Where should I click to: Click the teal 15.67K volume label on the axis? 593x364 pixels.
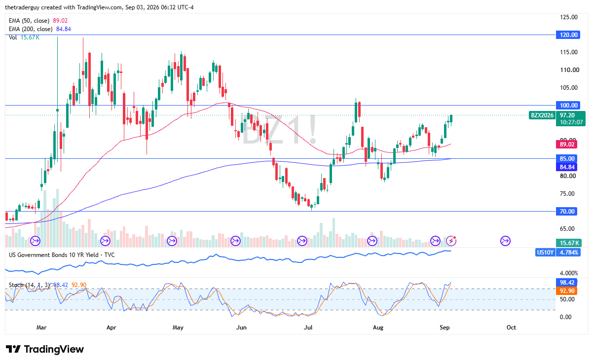pyautogui.click(x=568, y=243)
